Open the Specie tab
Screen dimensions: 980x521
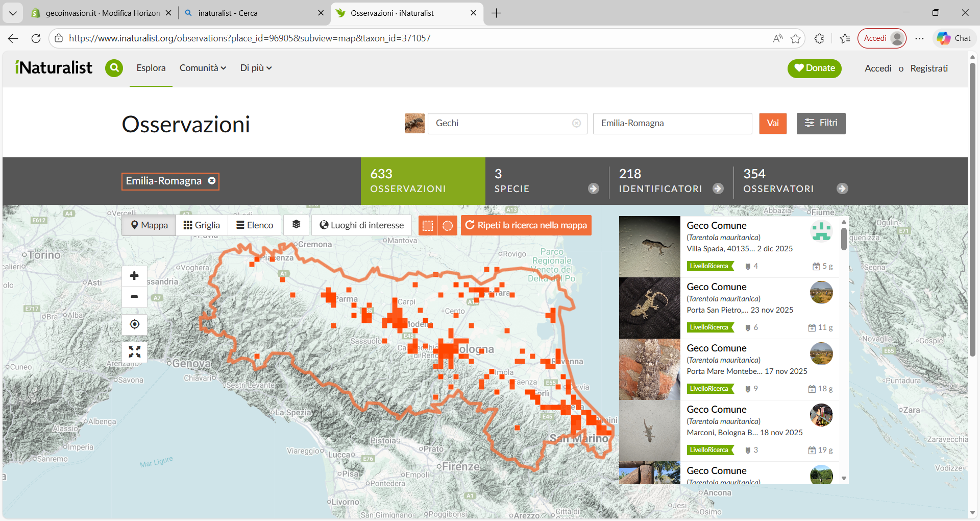click(x=546, y=181)
